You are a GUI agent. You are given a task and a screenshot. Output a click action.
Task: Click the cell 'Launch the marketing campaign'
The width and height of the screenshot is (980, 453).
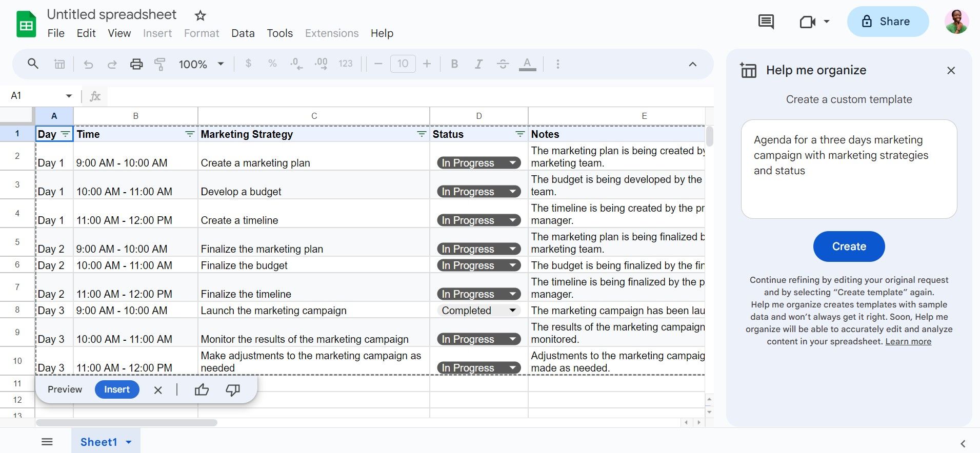(x=314, y=311)
